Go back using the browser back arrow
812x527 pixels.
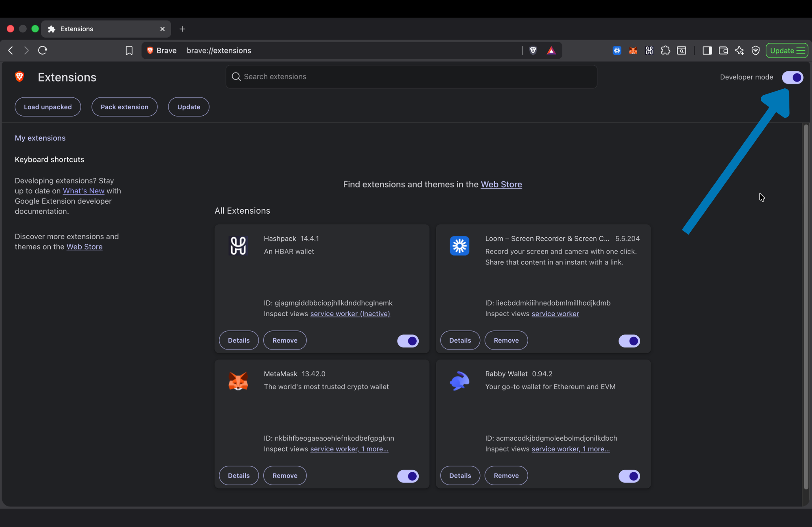tap(11, 50)
